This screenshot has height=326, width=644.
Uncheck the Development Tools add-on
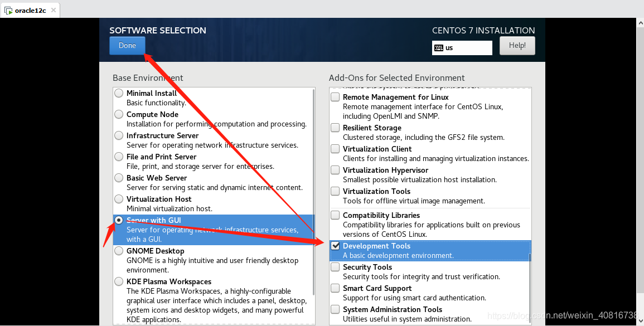pos(335,246)
